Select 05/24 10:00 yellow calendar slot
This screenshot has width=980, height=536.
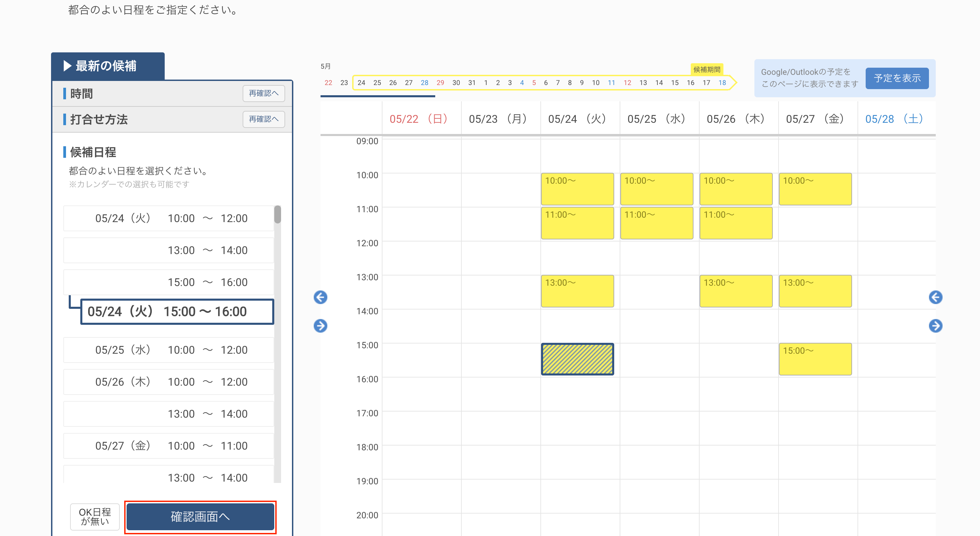(577, 189)
